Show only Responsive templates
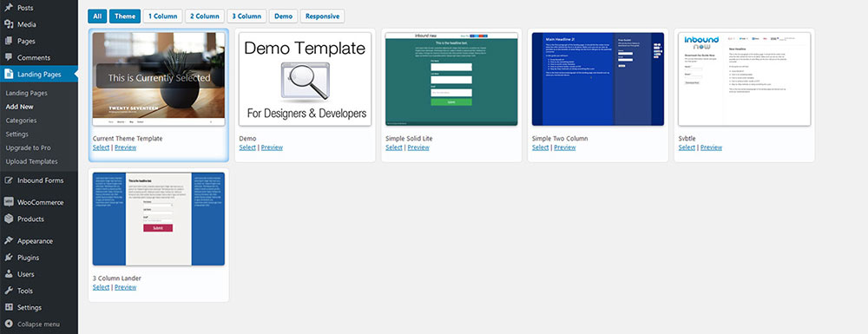Image resolution: width=868 pixels, height=334 pixels. 322,16
